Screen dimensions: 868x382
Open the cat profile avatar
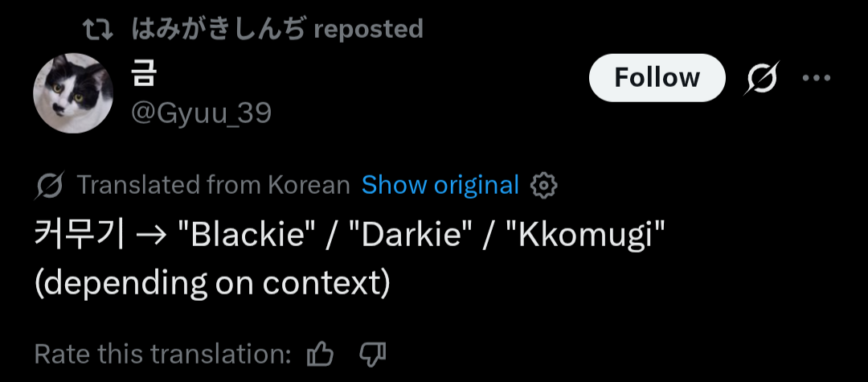pyautogui.click(x=72, y=93)
